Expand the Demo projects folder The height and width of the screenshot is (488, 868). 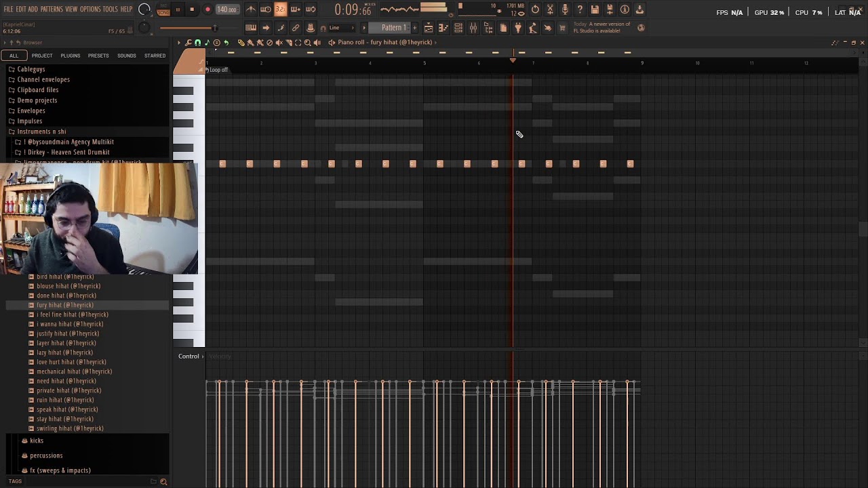pyautogui.click(x=37, y=100)
